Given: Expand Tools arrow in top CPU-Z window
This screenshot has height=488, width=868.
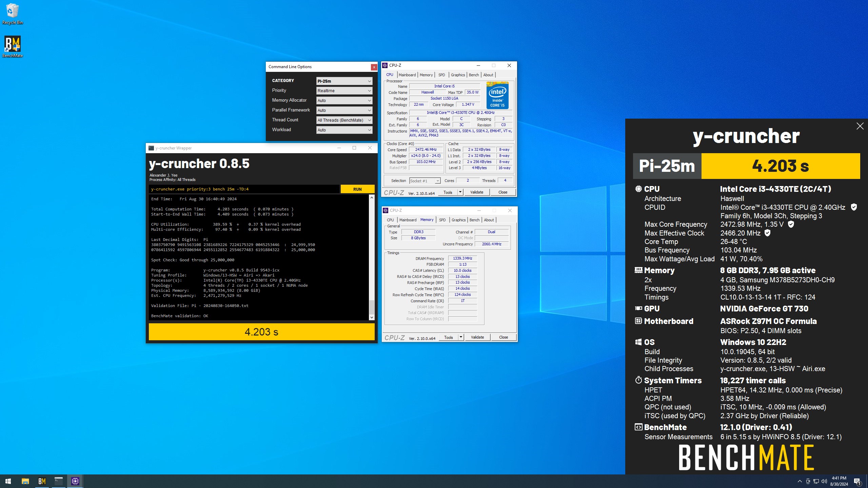Looking at the screenshot, I should click(460, 192).
